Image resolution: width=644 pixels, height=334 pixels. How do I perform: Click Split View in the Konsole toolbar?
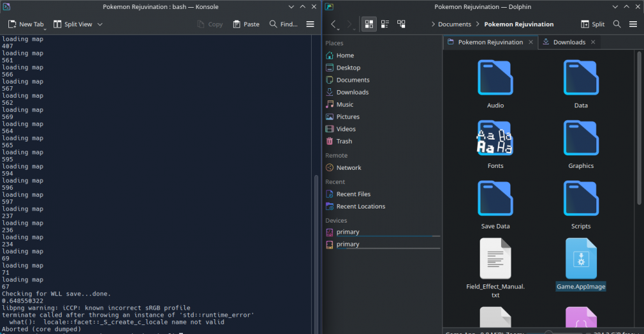point(73,24)
